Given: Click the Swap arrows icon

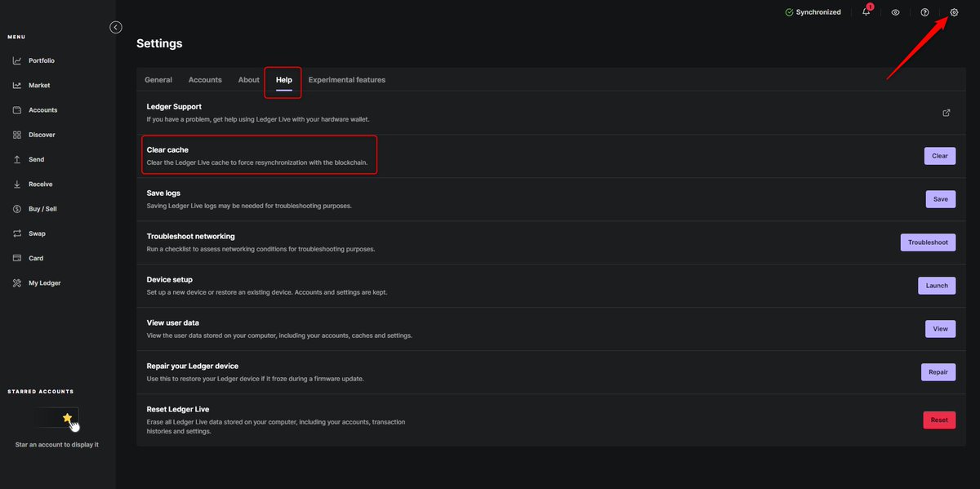Looking at the screenshot, I should [17, 233].
